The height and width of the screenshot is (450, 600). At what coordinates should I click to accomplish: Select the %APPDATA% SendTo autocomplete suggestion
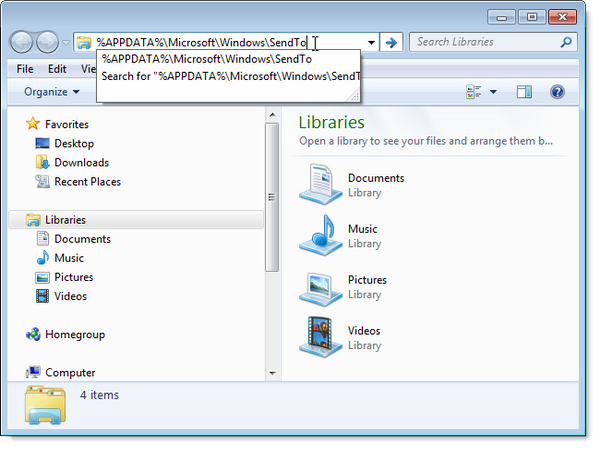207,59
